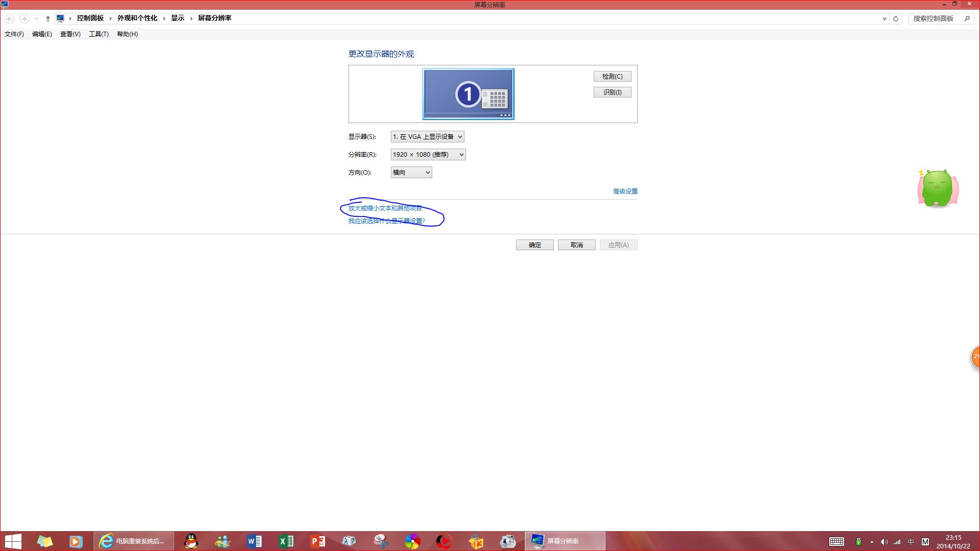Viewport: 980px width, 551px height.
Task: Open the sticky notes taskbar icon
Action: [44, 541]
